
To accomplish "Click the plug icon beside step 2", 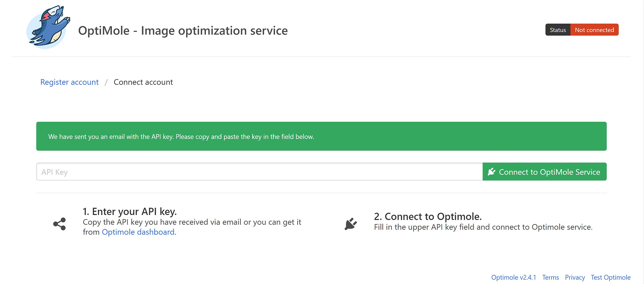I will (351, 224).
